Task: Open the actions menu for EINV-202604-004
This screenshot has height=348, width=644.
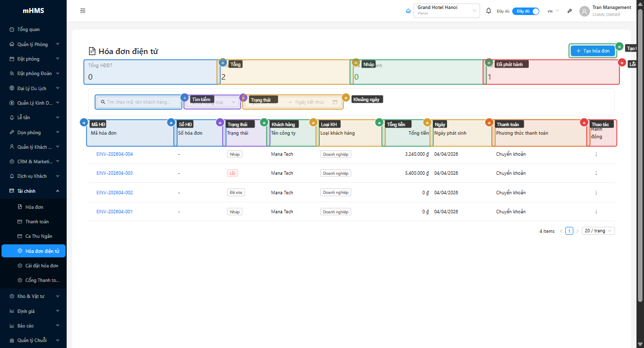Action: 596,154
